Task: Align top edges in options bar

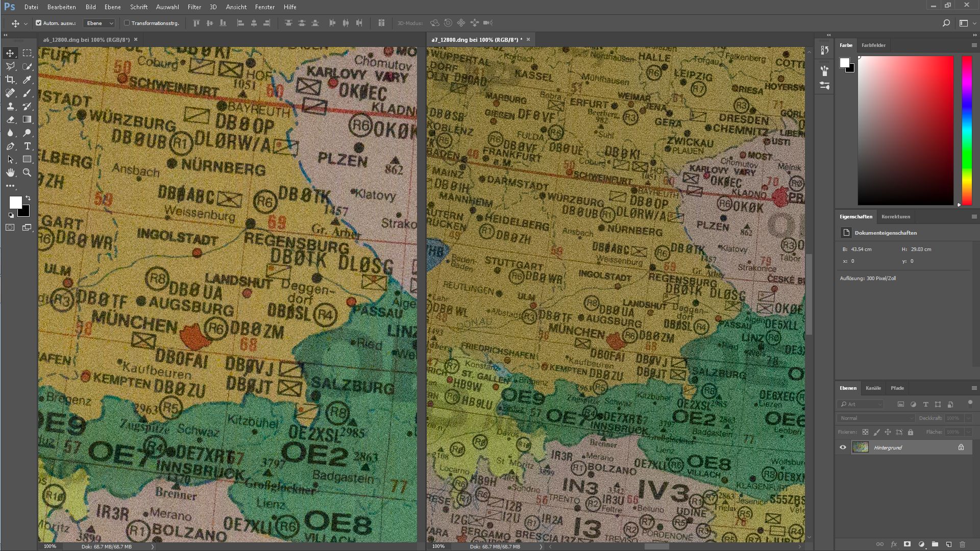Action: [196, 23]
